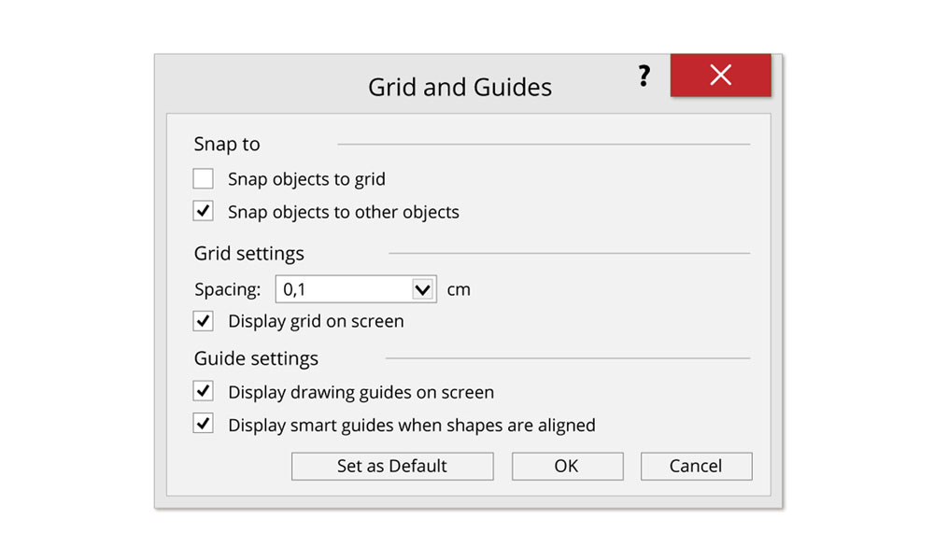Click the Spacing: label text
Image resolution: width=934 pixels, height=560 pixels.
pos(228,289)
